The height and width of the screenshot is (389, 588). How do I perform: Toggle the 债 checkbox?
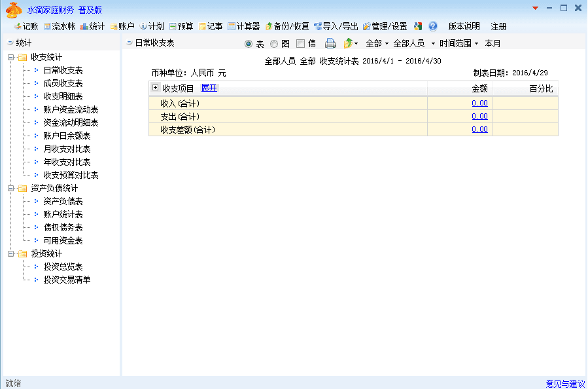point(300,44)
